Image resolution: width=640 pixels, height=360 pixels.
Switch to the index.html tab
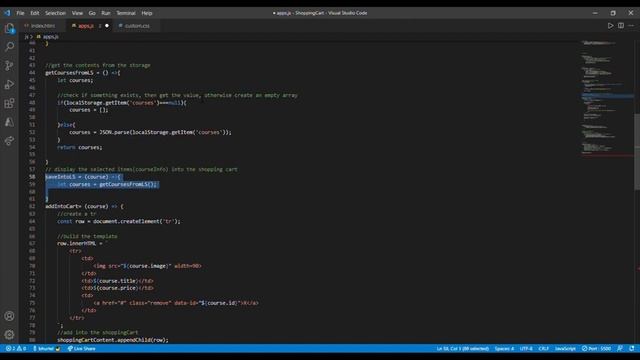click(42, 26)
